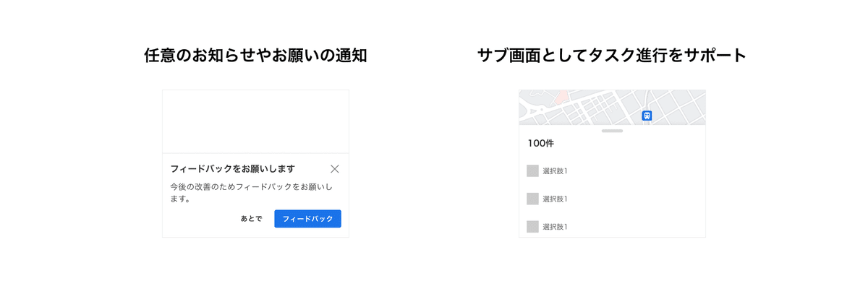
Task: Open the second 選択肢1 list item label
Action: pos(555,199)
